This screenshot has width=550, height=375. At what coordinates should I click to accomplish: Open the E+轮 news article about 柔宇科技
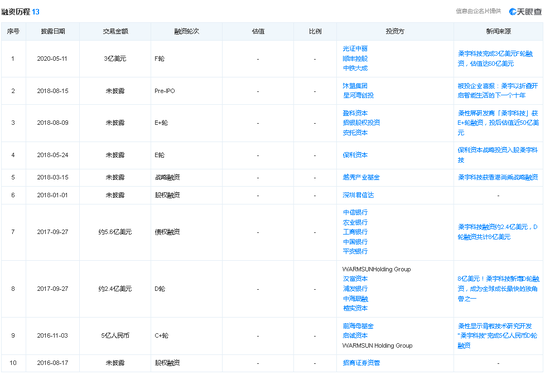(498, 123)
